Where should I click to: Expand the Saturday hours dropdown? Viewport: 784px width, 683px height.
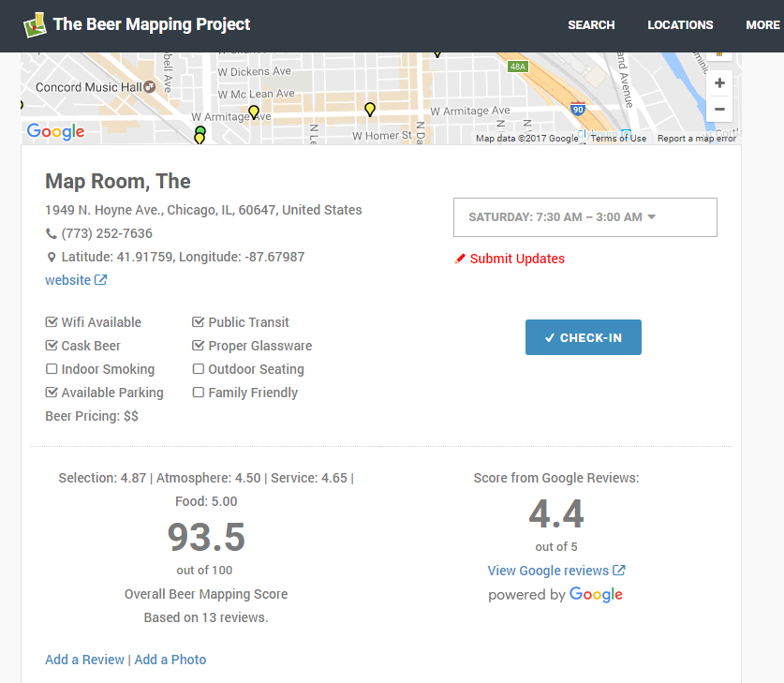pos(585,217)
